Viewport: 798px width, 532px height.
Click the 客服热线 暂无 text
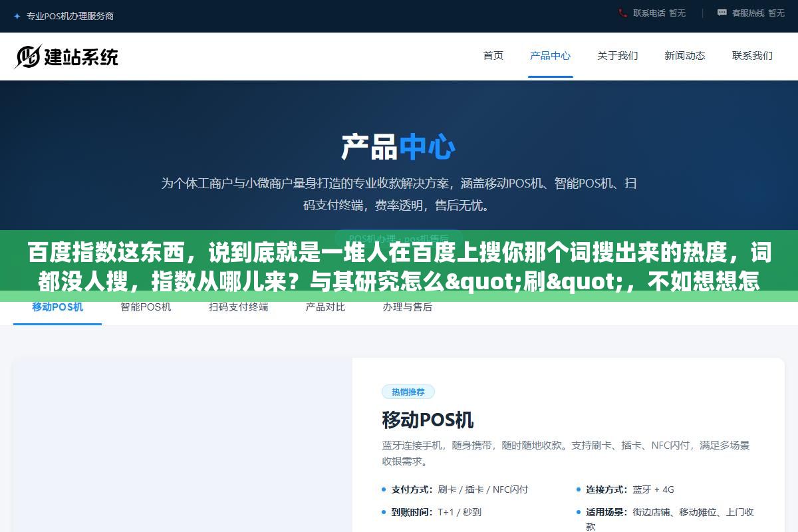tap(758, 13)
